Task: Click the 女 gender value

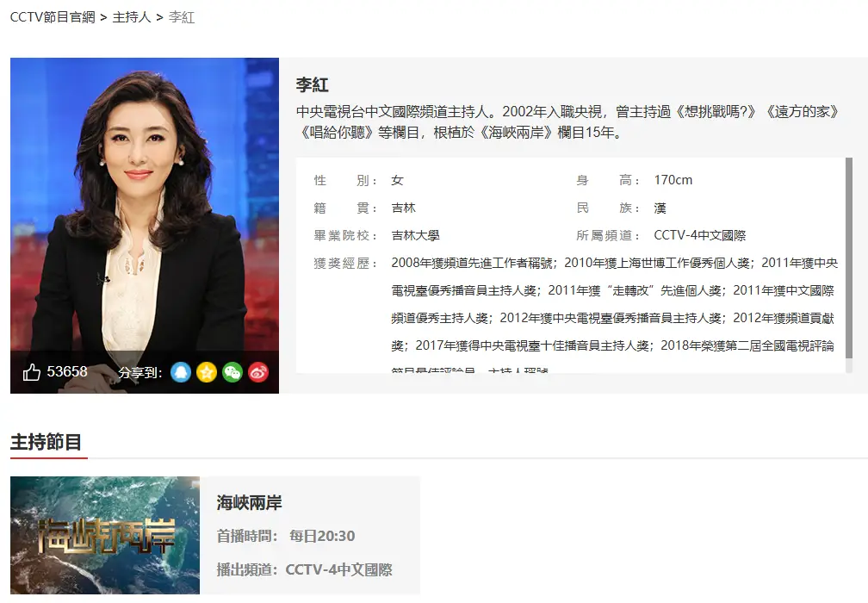Action: 398,180
